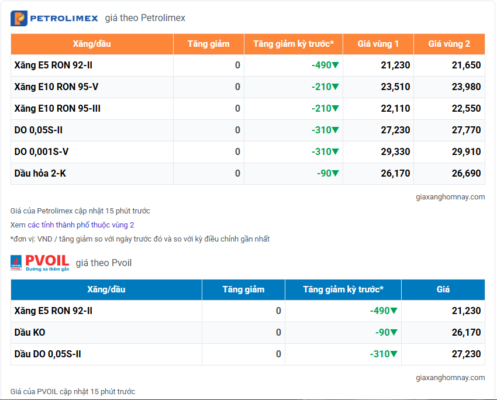
Task: Click the PVOIL header Tăng giảm
Action: point(244,289)
